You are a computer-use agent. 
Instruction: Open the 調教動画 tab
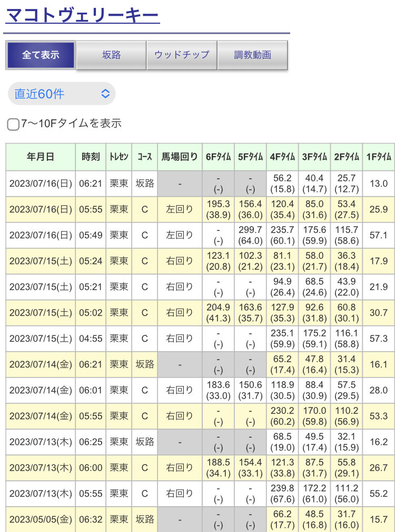tap(253, 55)
